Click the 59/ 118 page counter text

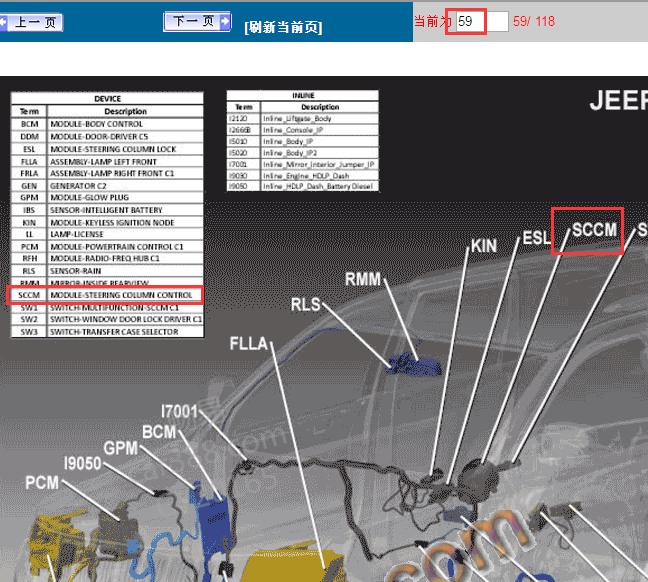click(x=534, y=21)
